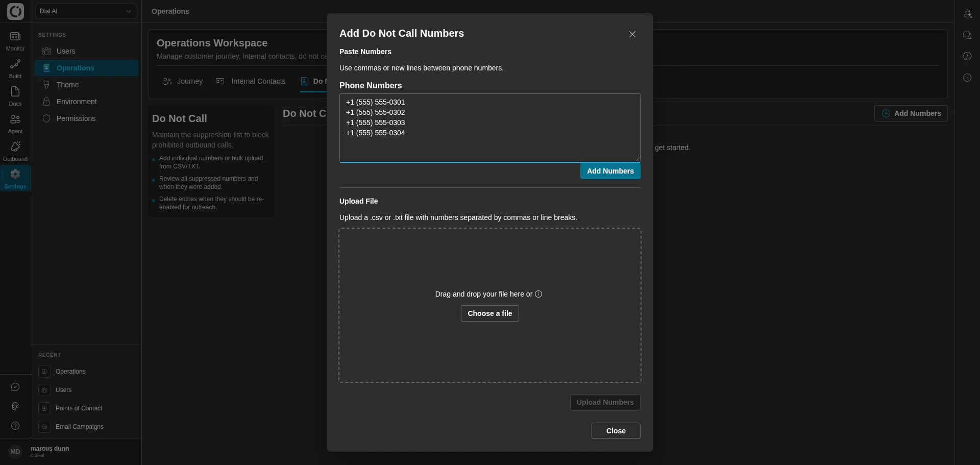Image resolution: width=980 pixels, height=465 pixels.
Task: Click the code icon in right rail
Action: [x=967, y=56]
